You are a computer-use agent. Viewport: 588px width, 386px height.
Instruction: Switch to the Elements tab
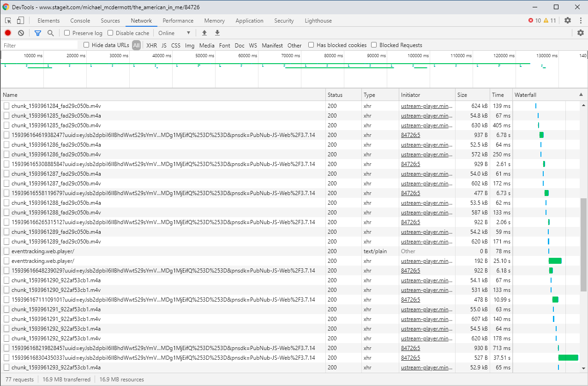click(48, 21)
